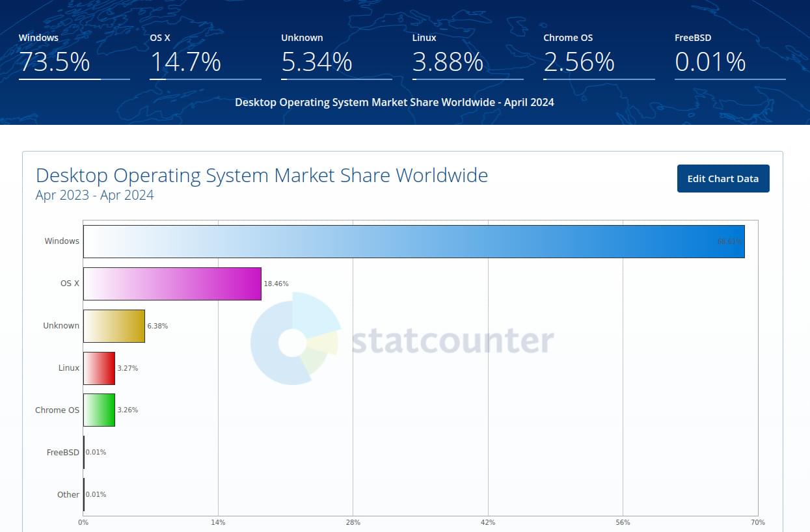Click the 70% tick on the horizontal axis
The width and height of the screenshot is (810, 532).
758,523
